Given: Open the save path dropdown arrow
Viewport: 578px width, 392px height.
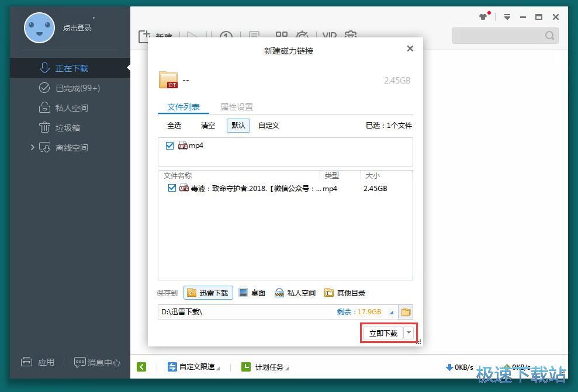Looking at the screenshot, I should [392, 313].
